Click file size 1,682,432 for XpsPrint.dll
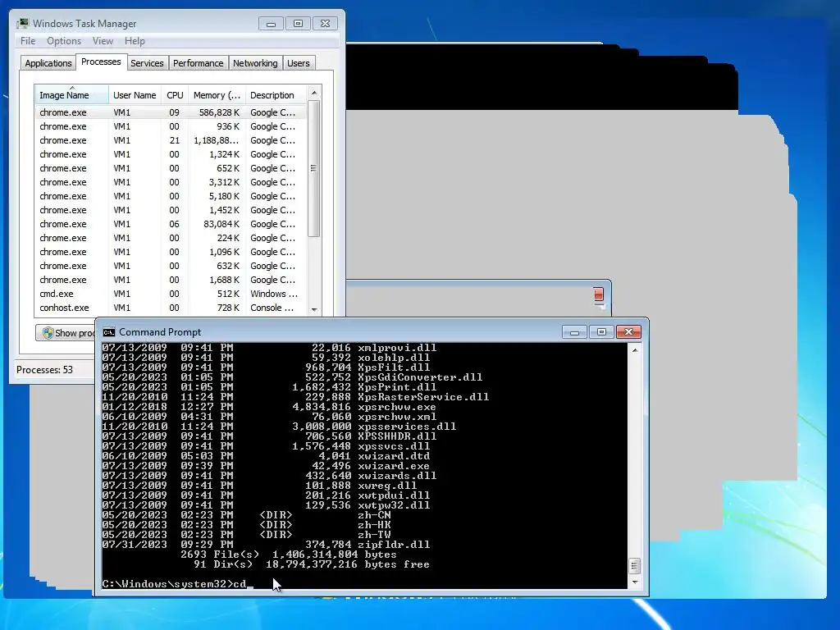The image size is (840, 630). [322, 387]
